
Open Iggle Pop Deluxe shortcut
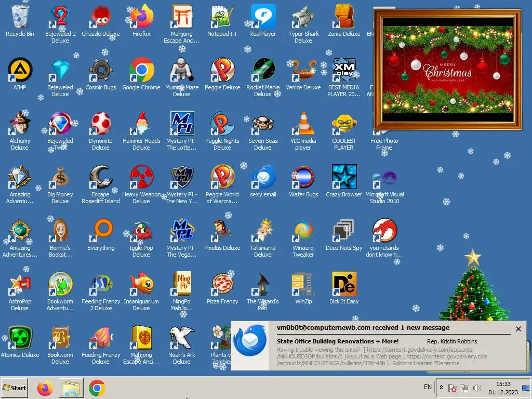pyautogui.click(x=141, y=238)
